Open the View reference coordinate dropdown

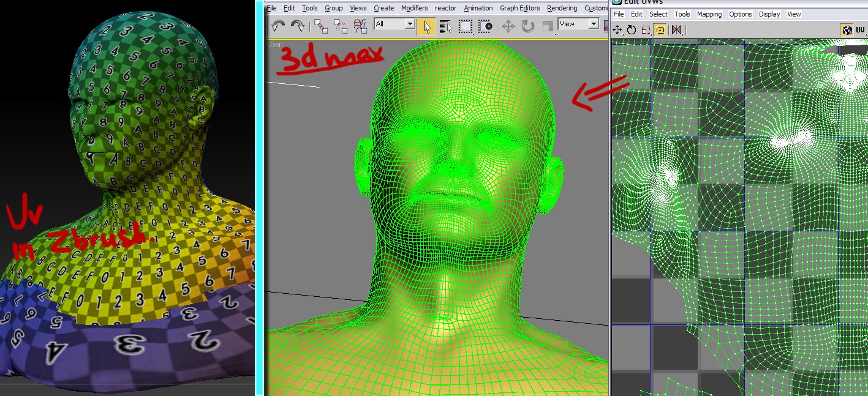pos(578,24)
